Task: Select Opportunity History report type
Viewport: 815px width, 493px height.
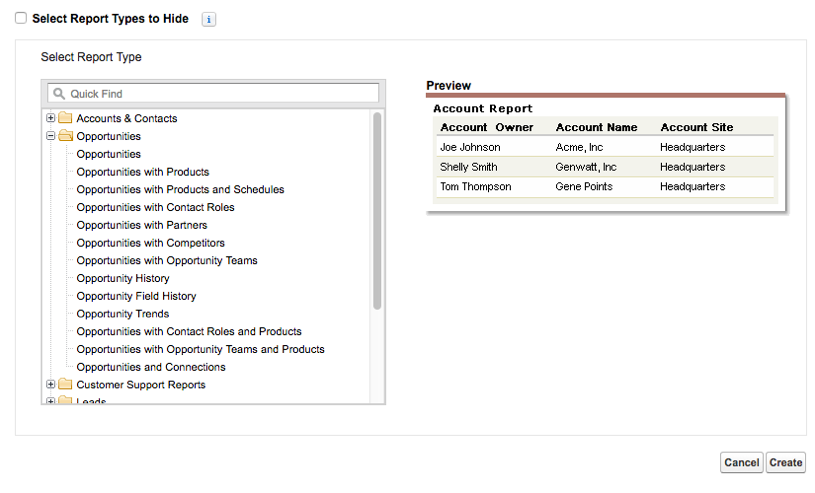Action: coord(123,278)
